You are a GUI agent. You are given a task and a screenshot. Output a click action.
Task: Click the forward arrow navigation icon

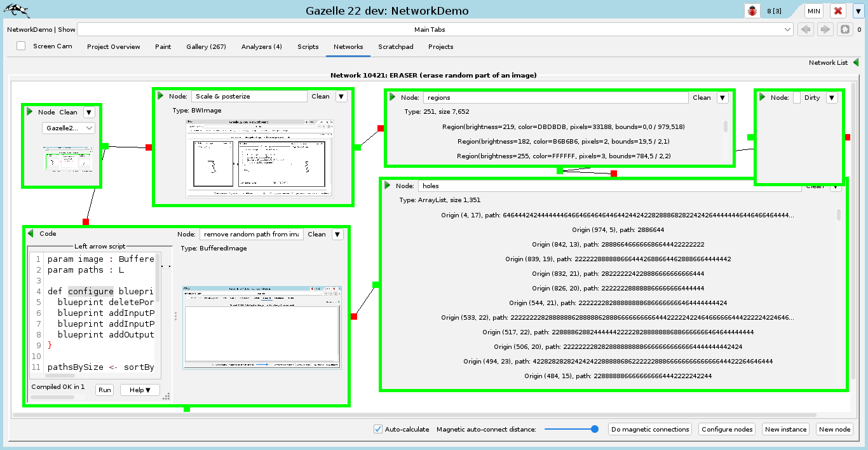(x=825, y=29)
